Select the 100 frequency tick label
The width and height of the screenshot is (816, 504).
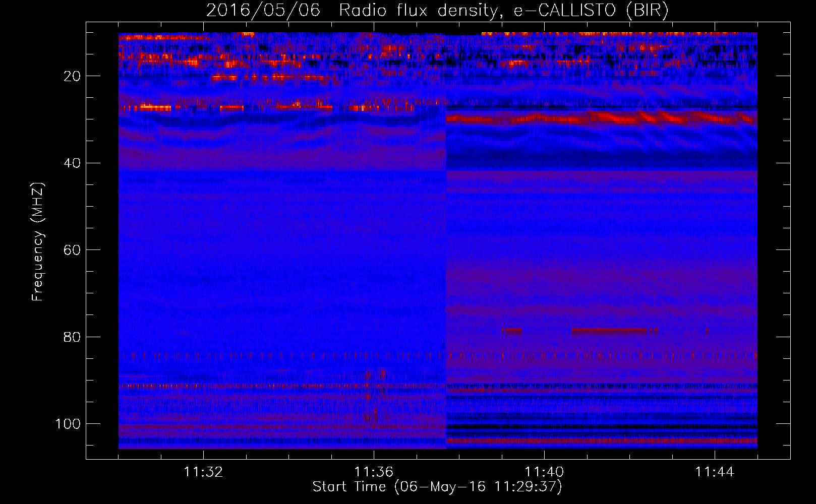[68, 424]
